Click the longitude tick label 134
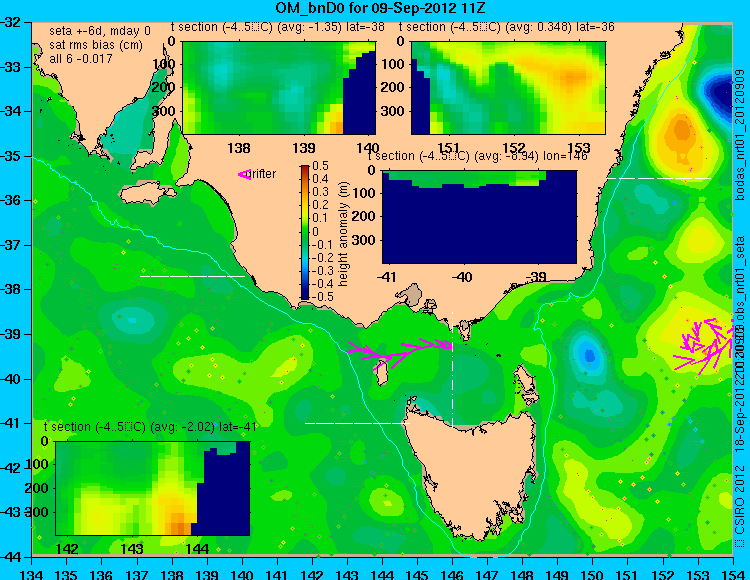Viewport: 750px width, 580px height. (x=32, y=574)
